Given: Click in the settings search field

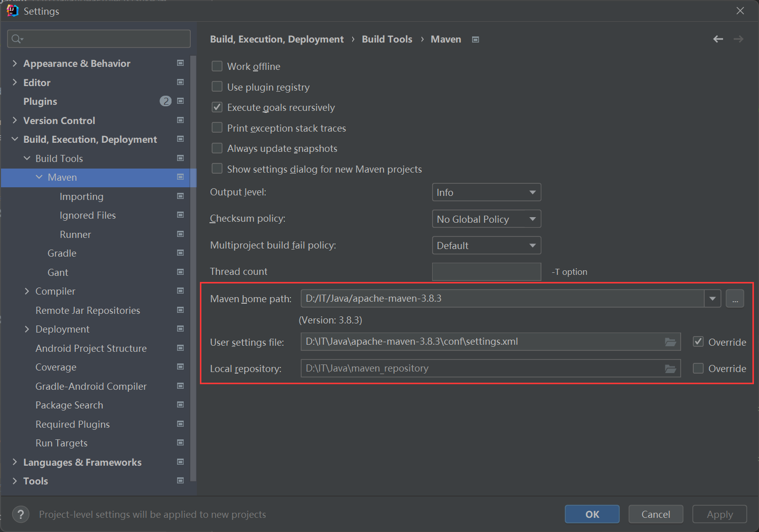Looking at the screenshot, I should click(99, 39).
